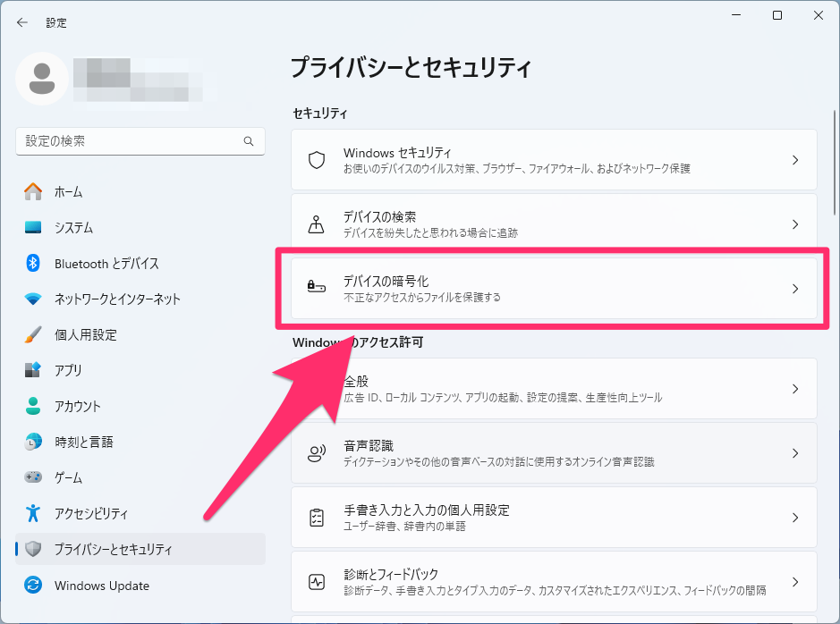The image size is (840, 624).
Task: Click the システム monitor icon
Action: pos(33,227)
